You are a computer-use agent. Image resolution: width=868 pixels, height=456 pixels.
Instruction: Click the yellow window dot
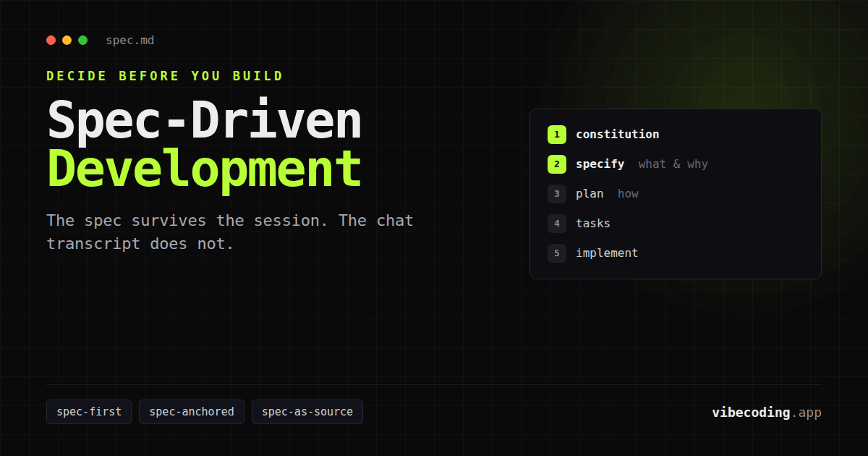click(67, 41)
